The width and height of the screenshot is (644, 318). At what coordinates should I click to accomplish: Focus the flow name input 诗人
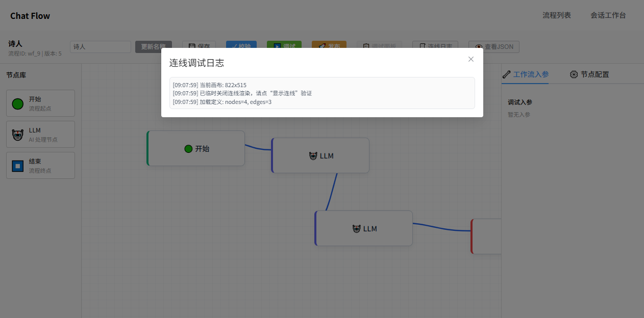[101, 46]
